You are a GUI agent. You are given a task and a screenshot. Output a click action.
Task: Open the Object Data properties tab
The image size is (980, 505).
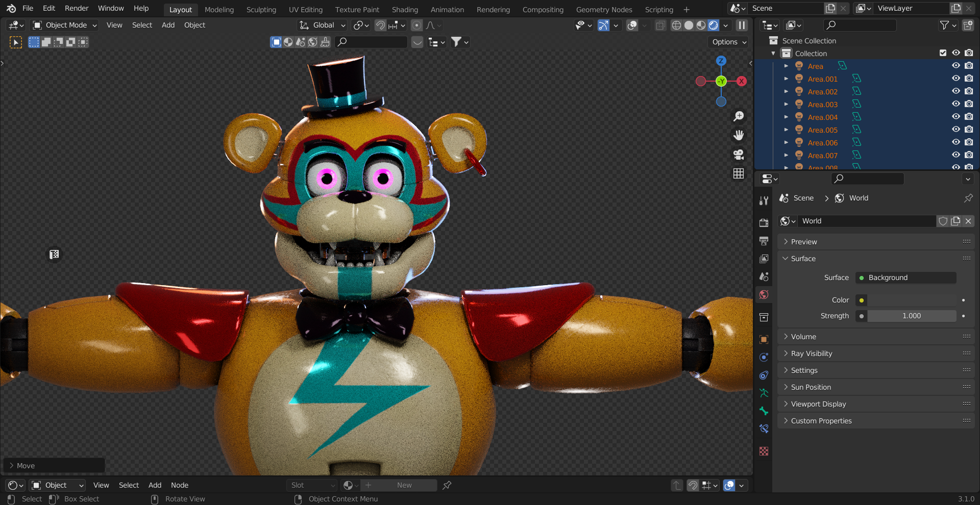[764, 393]
